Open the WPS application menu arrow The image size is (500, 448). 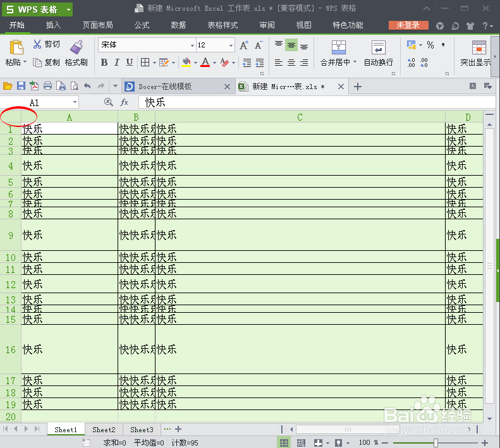[x=68, y=9]
